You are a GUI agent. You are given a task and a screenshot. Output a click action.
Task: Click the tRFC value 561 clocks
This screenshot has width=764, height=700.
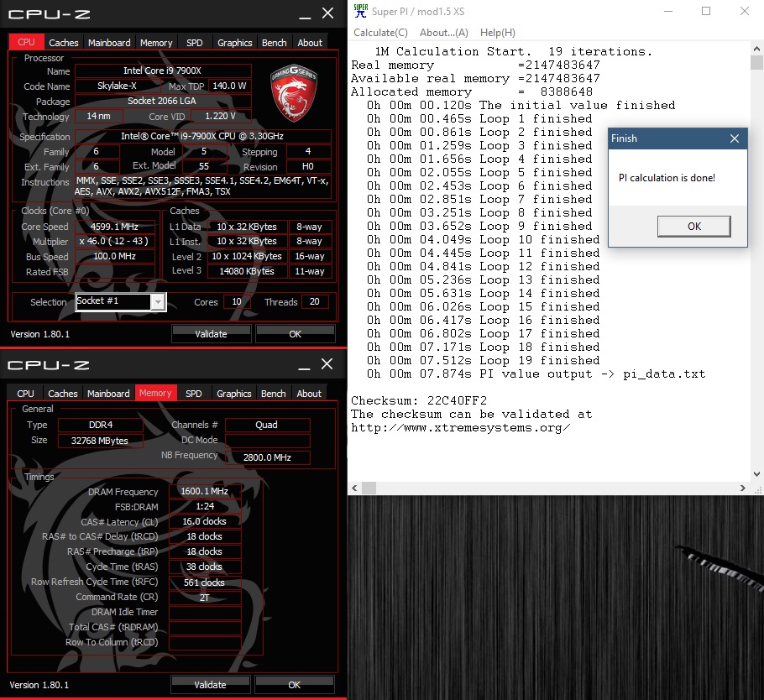(205, 582)
